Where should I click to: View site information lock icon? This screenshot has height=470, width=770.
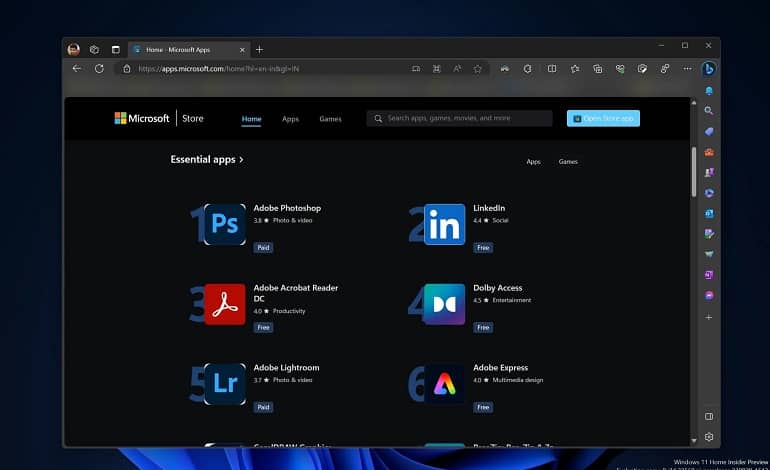[127, 69]
